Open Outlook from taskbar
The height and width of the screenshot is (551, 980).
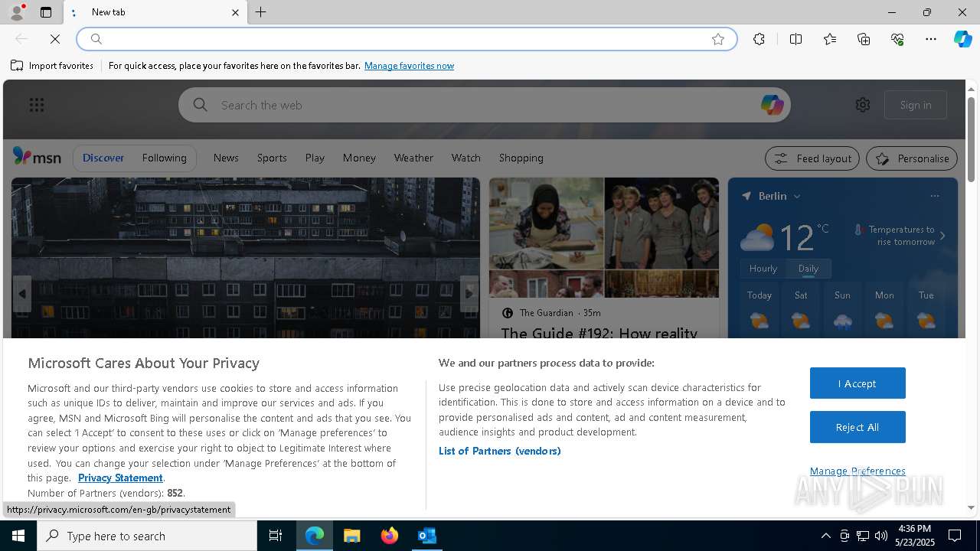point(427,536)
